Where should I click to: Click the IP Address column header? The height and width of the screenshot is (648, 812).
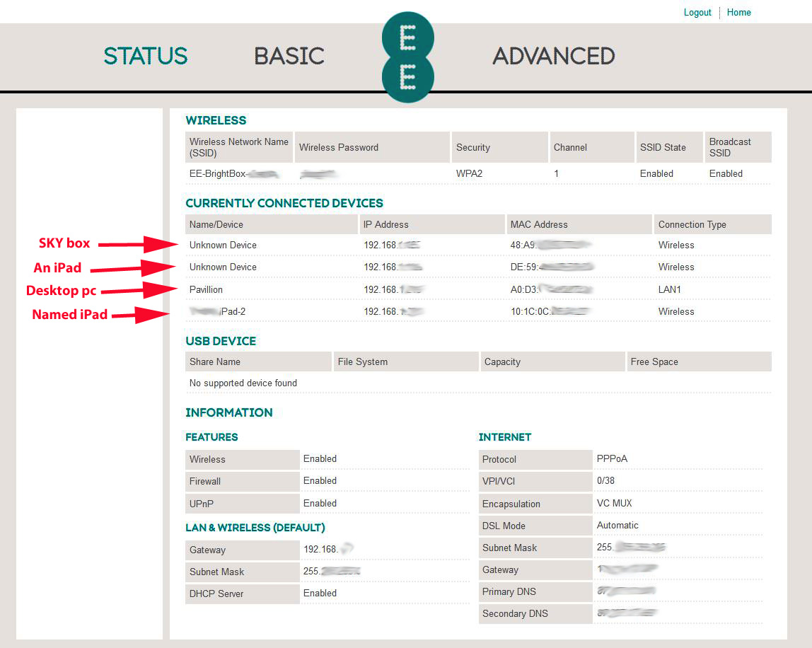386,224
